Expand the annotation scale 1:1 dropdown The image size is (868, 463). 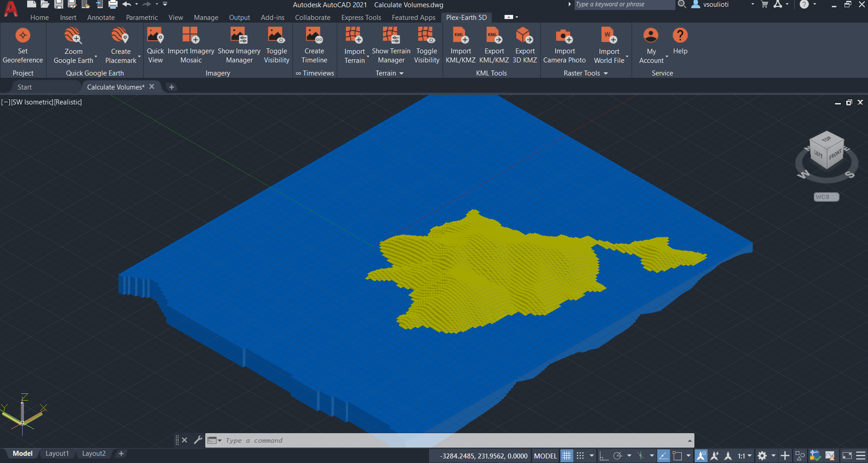[749, 455]
